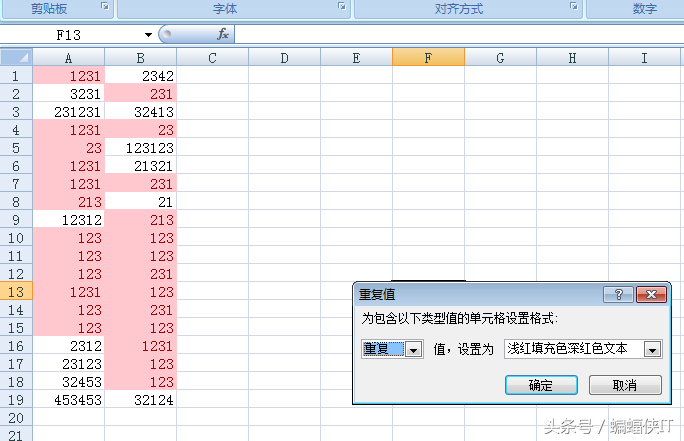Viewport: 684px width, 441px height.
Task: Select highlighted column F header
Action: click(x=428, y=58)
